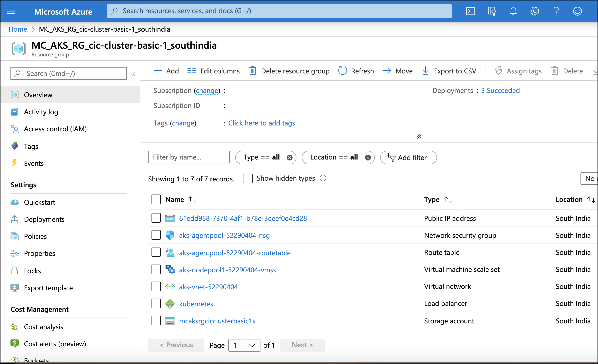Image resolution: width=598 pixels, height=364 pixels.
Task: Remove the Location == all filter
Action: tap(368, 158)
